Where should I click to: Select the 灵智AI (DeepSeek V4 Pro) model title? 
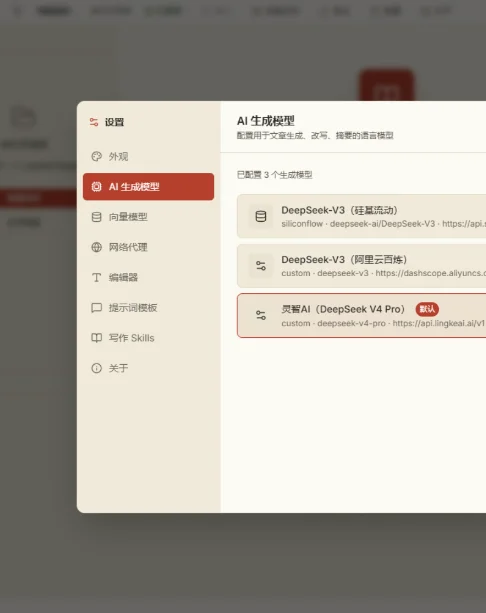click(x=343, y=309)
